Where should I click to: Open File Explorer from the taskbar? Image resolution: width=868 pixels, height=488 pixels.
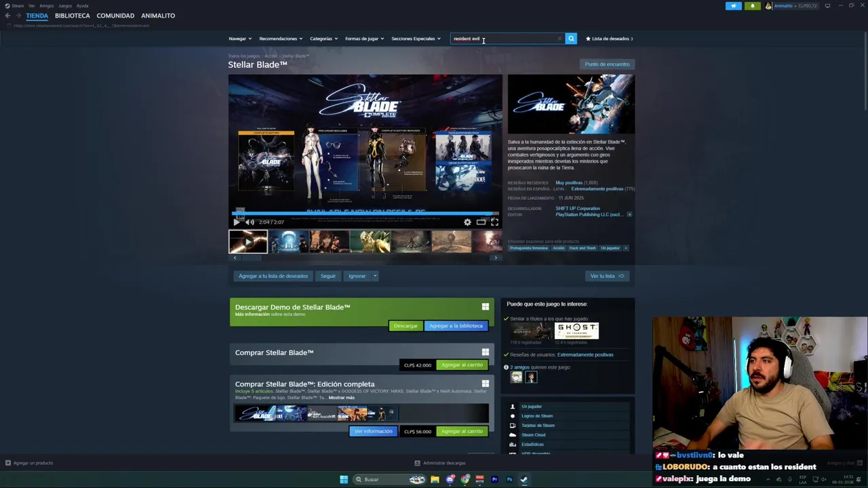tap(435, 479)
